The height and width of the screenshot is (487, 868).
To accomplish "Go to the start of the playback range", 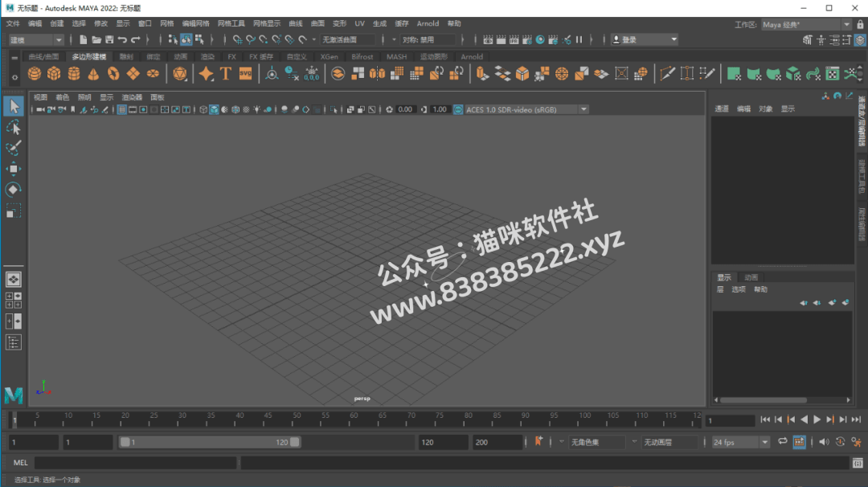I will point(765,420).
